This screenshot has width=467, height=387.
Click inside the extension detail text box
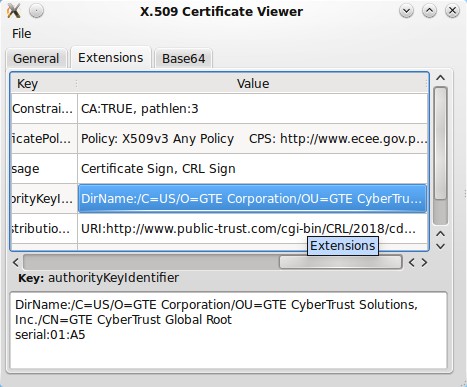coord(228,330)
